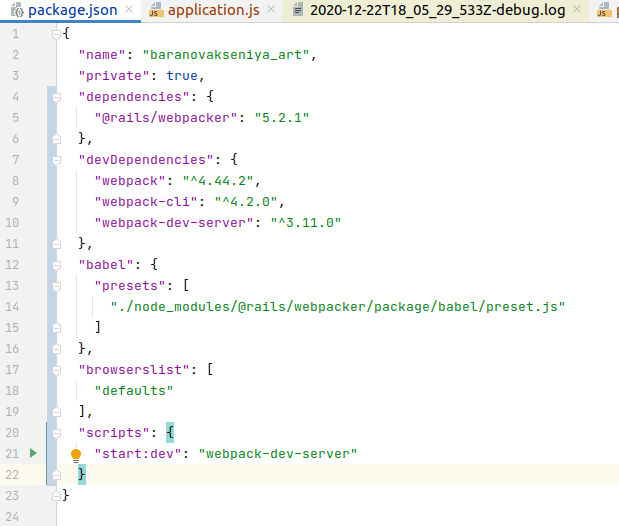Viewport: 619px width, 526px height.
Task: Click the "babel" key
Action: [106, 265]
